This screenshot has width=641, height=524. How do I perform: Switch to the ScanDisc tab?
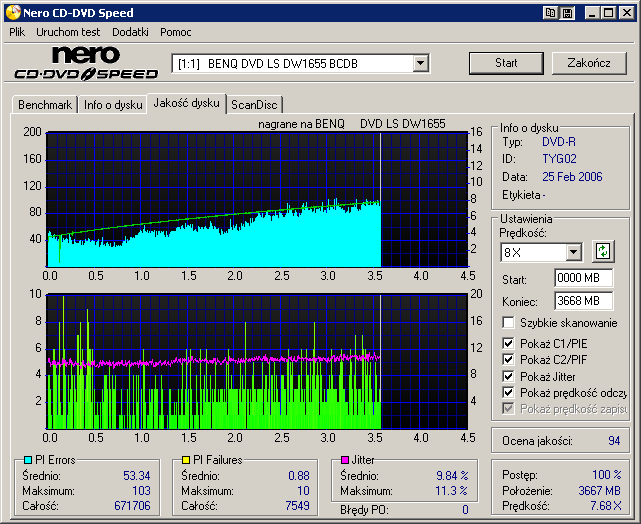254,105
